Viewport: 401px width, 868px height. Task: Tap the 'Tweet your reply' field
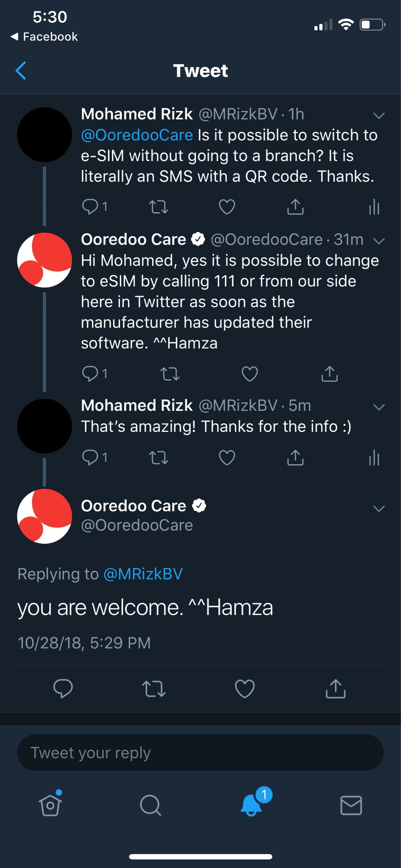point(200,753)
